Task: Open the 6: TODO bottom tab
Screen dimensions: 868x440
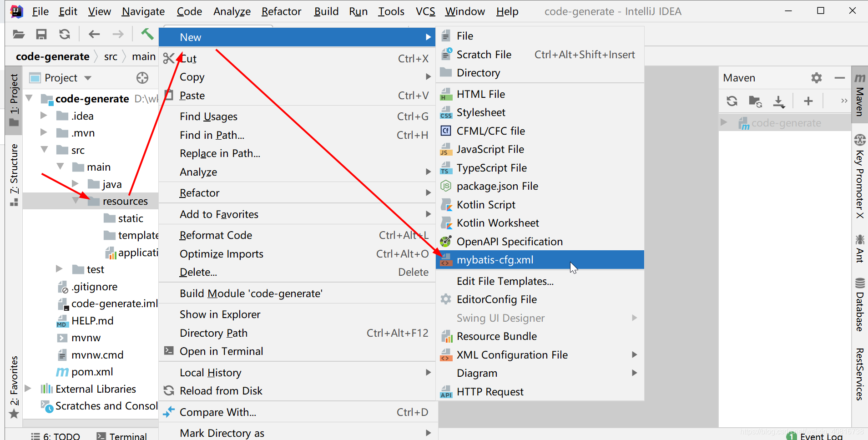Action: click(x=56, y=436)
